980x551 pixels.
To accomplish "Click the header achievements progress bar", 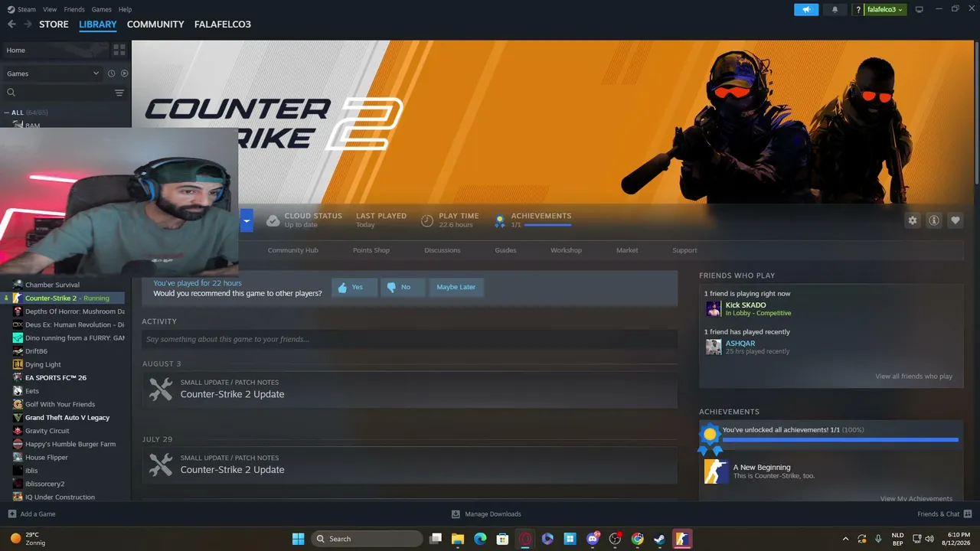I will click(547, 226).
